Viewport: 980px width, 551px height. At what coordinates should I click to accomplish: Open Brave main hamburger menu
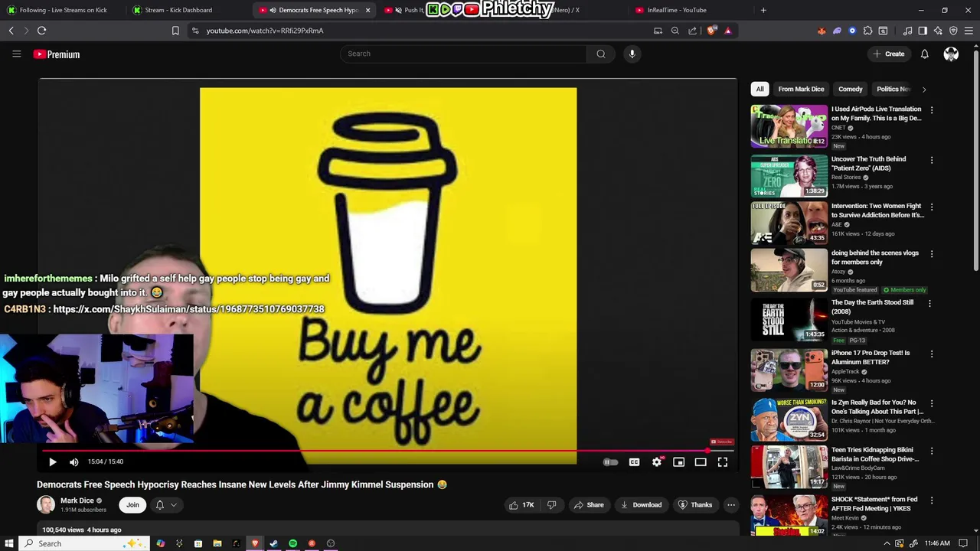(969, 31)
